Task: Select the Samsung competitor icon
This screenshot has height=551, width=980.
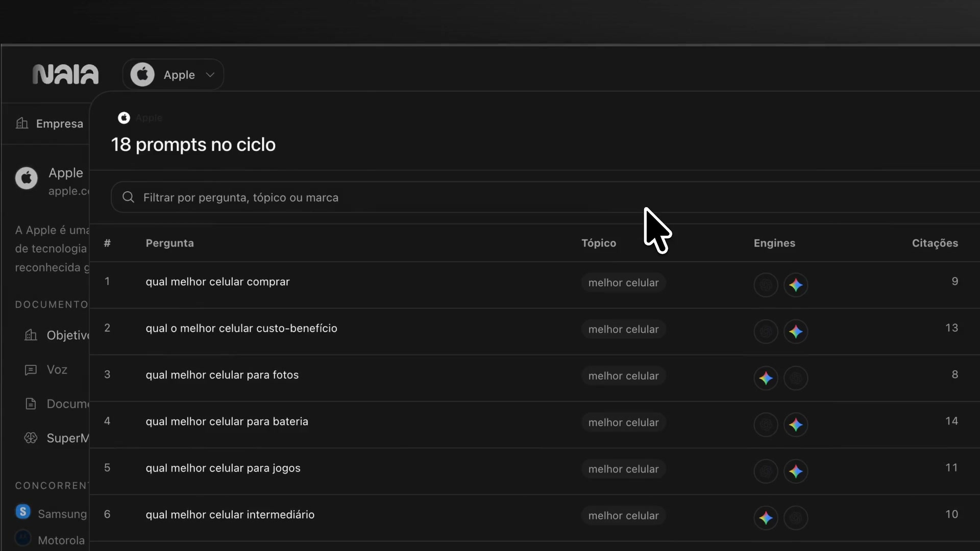Action: pyautogui.click(x=23, y=512)
